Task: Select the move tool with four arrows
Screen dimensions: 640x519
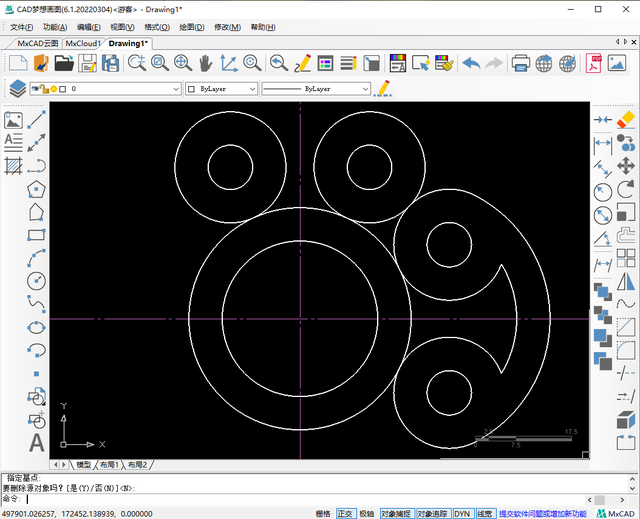Action: pos(627,166)
